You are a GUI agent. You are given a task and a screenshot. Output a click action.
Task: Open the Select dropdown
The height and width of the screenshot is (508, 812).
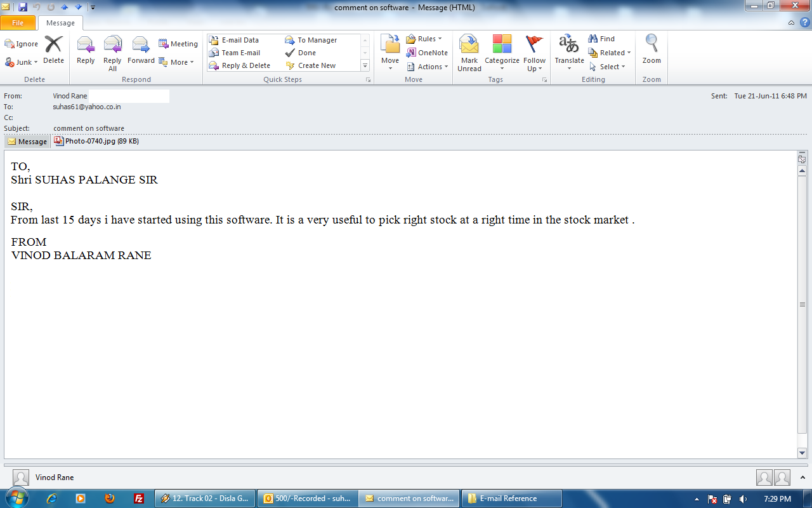click(607, 67)
